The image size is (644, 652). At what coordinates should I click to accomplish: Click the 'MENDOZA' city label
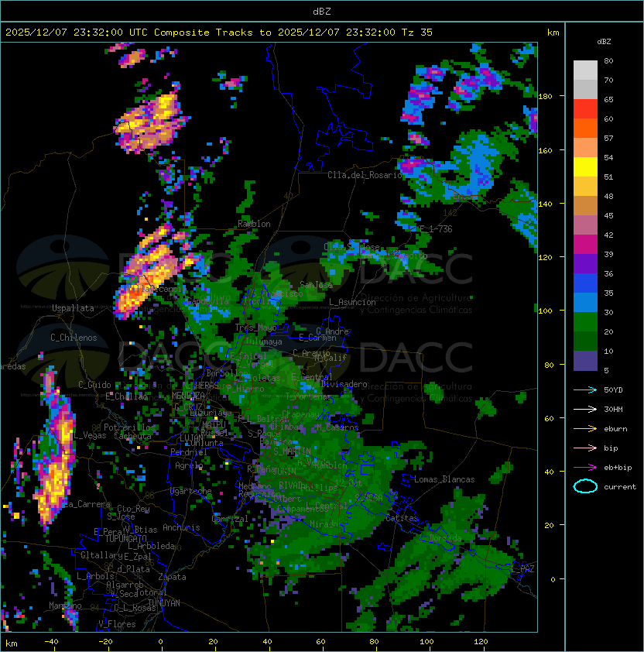(188, 395)
